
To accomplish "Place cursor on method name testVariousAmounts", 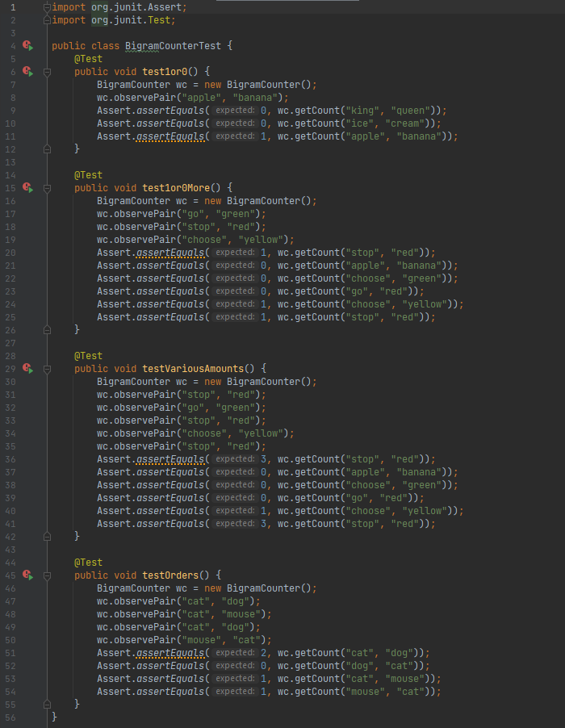I will tap(193, 369).
